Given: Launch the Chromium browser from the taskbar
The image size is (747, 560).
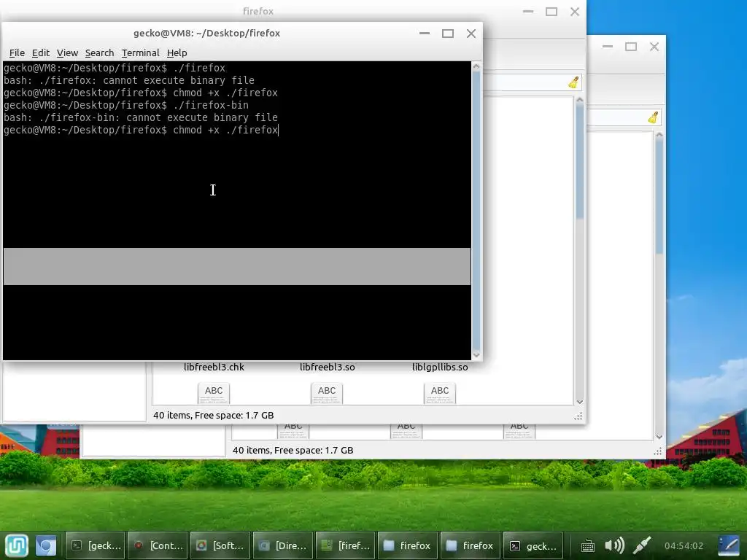Looking at the screenshot, I should coord(46,545).
